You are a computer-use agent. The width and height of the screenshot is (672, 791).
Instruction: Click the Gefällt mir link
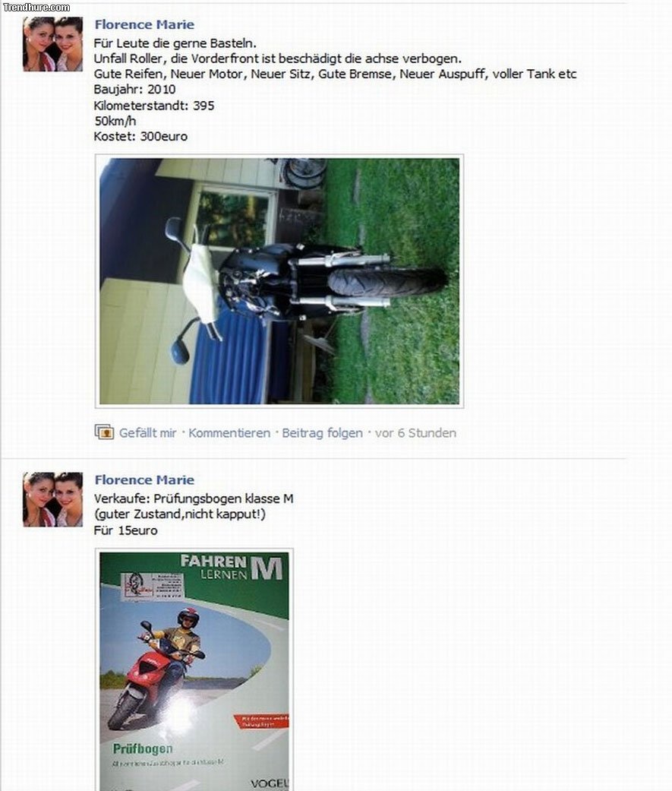pyautogui.click(x=148, y=433)
